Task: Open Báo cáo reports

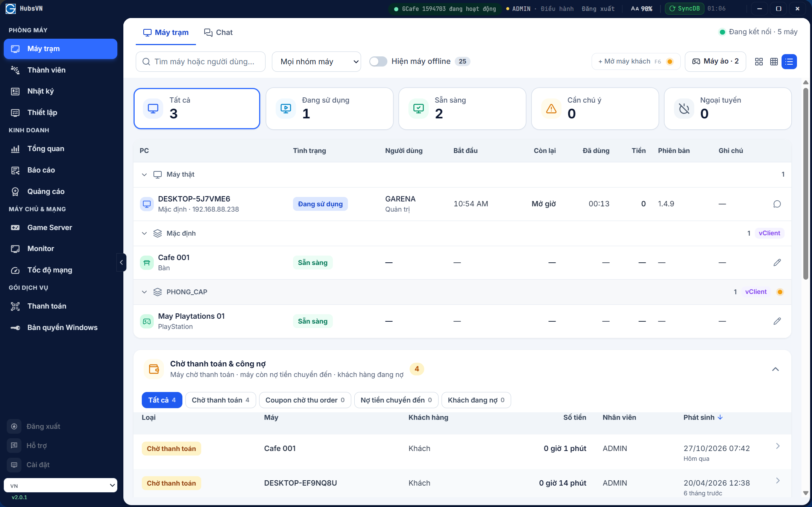Action: pos(60,170)
